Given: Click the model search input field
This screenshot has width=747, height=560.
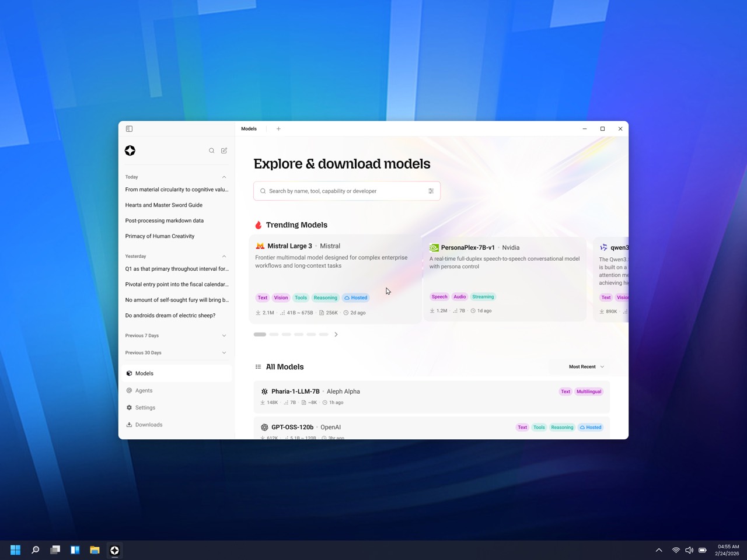Looking at the screenshot, I should pyautogui.click(x=344, y=191).
